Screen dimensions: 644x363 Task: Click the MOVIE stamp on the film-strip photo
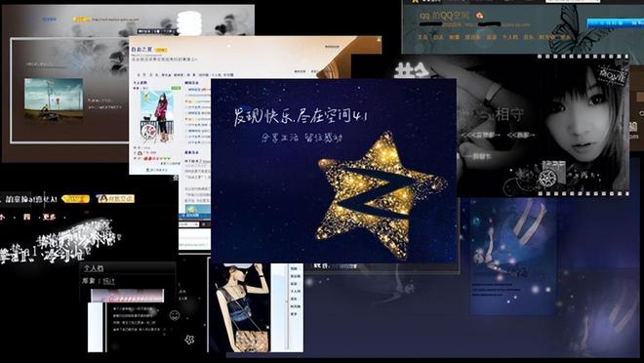[613, 75]
